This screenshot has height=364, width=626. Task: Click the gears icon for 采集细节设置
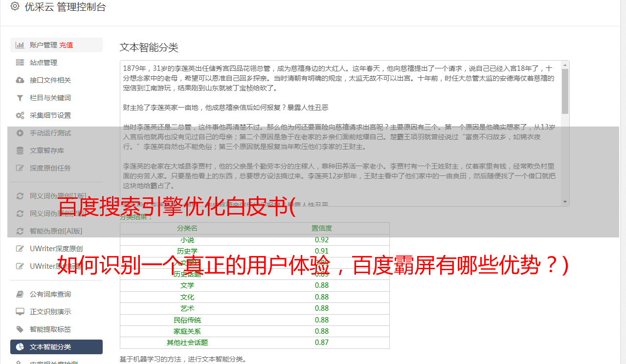[x=20, y=115]
